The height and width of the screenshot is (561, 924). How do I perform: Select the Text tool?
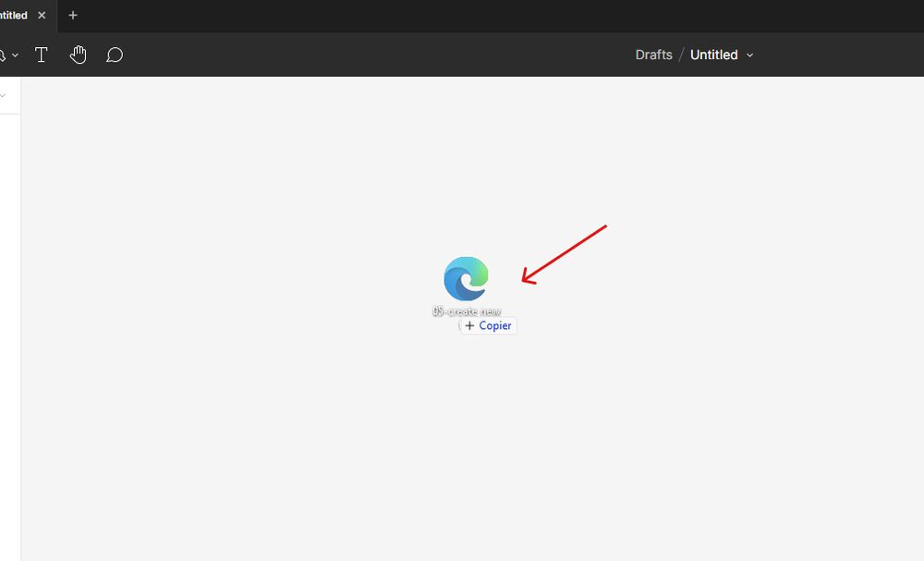[41, 55]
